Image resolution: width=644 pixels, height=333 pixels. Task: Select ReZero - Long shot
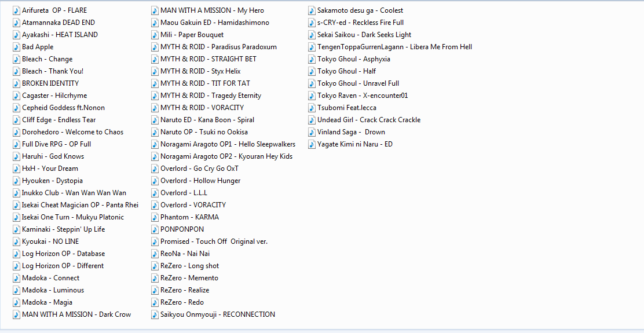click(x=190, y=266)
